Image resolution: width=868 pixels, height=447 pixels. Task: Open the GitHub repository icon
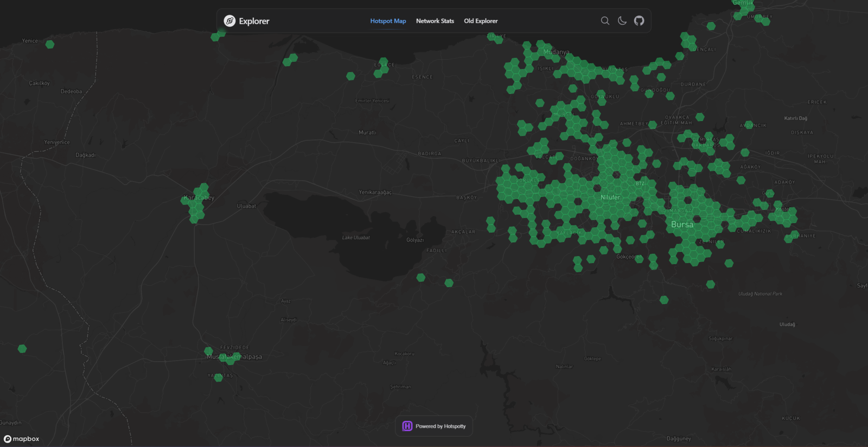click(639, 21)
